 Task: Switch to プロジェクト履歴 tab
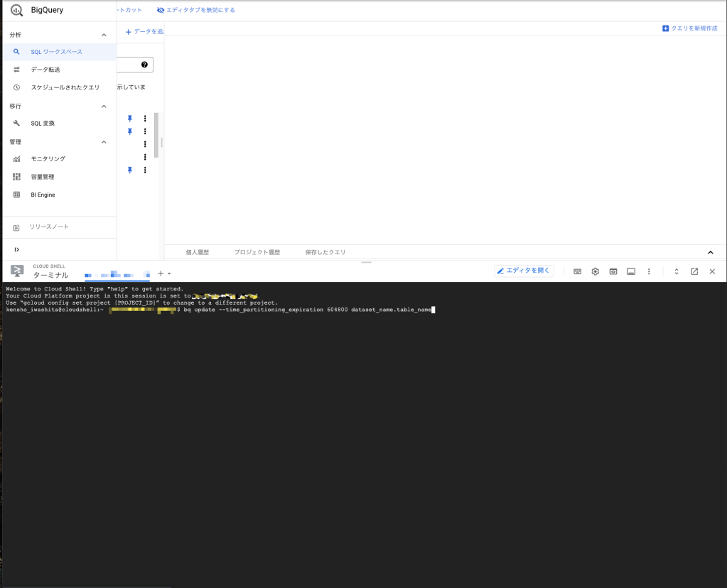pyautogui.click(x=257, y=252)
